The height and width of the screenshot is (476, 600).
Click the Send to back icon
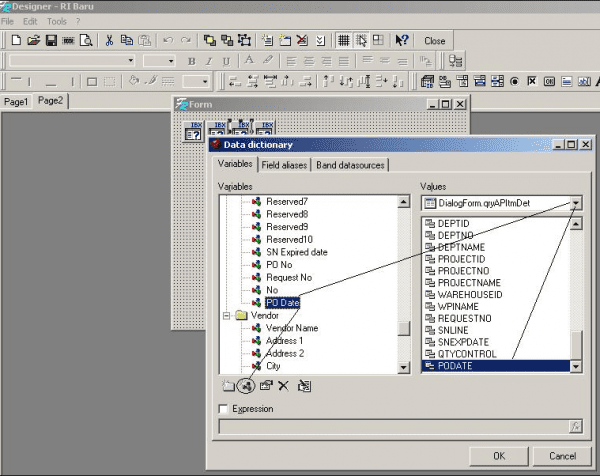227,40
